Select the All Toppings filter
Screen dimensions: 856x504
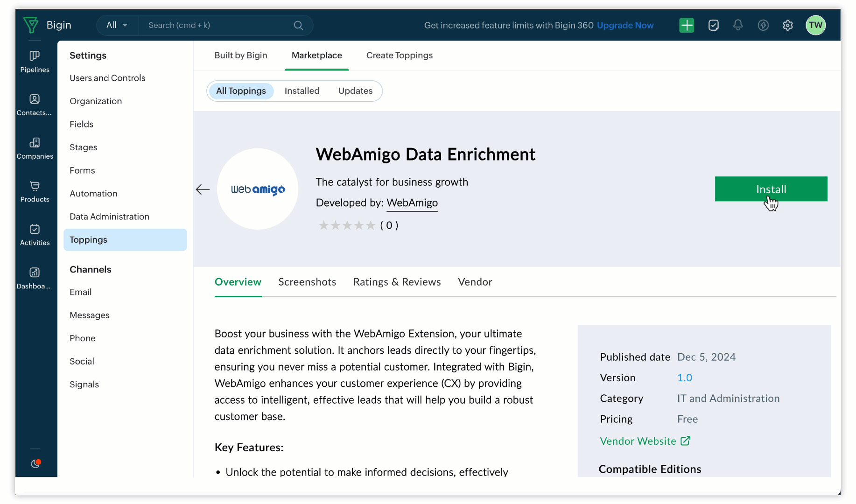(241, 91)
